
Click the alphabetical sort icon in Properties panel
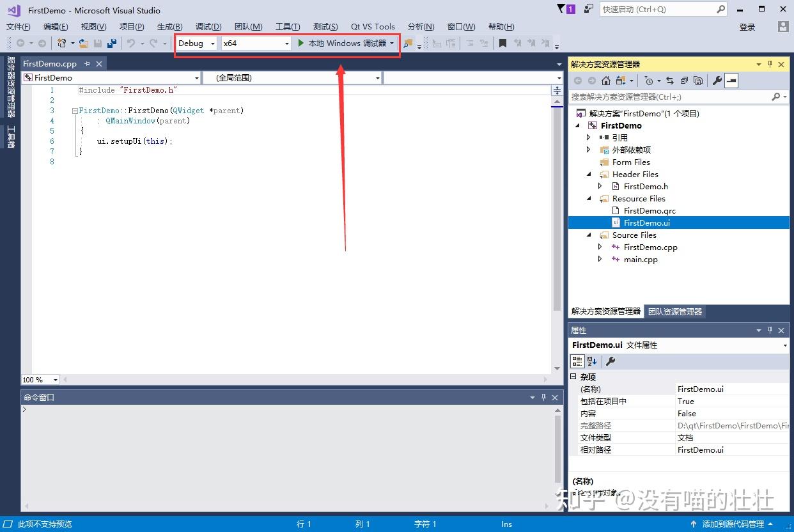591,362
